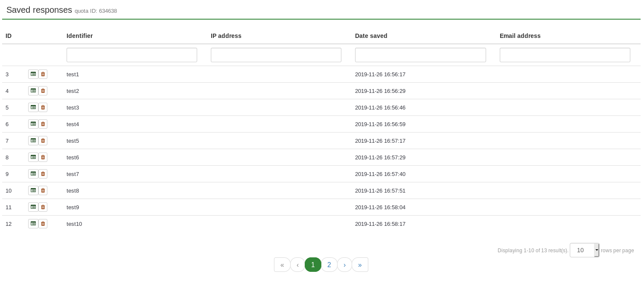View the saved response for test9
This screenshot has height=294, width=644.
[x=33, y=207]
